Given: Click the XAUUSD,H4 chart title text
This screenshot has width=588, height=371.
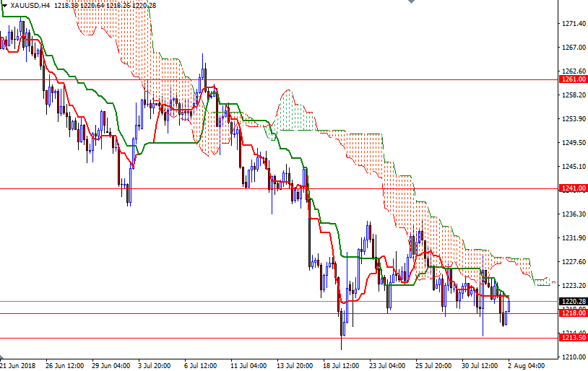Looking at the screenshot, I should click(30, 5).
